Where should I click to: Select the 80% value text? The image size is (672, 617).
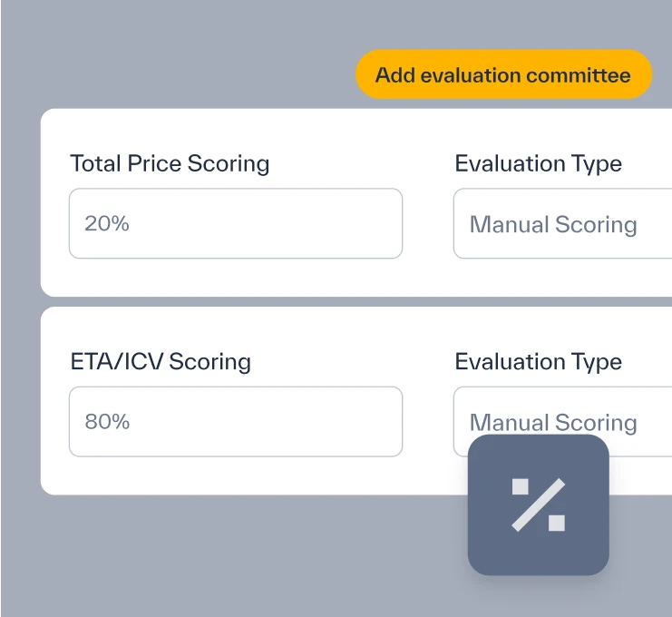coord(107,422)
